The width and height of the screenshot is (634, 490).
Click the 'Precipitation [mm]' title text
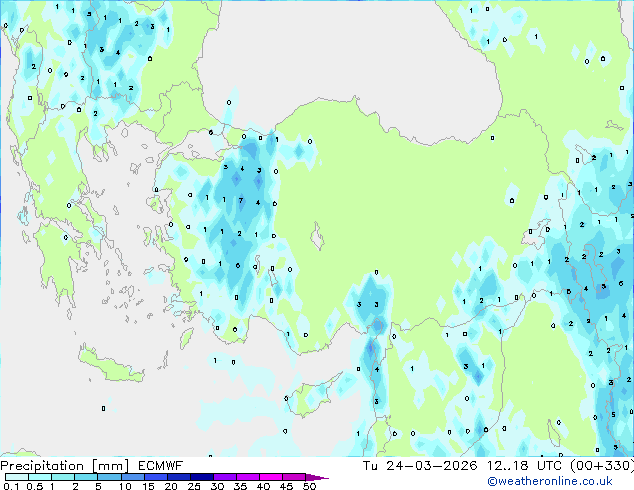coord(65,466)
